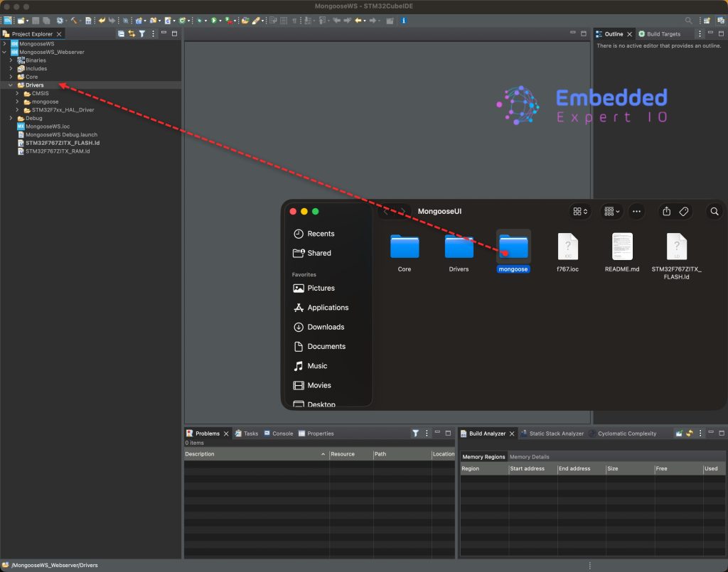Click Collapse All in Project Explorer
This screenshot has height=572, width=728.
coord(122,34)
